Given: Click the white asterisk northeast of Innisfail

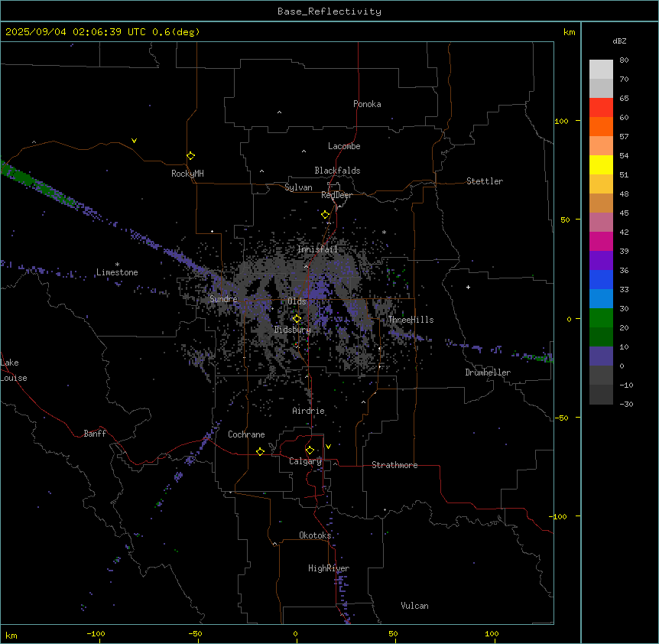Looking at the screenshot, I should point(384,232).
